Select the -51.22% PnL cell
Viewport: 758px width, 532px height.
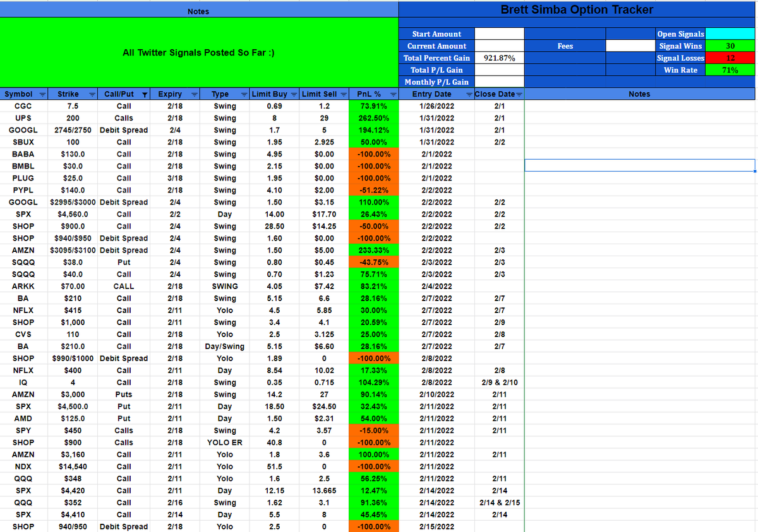[373, 190]
